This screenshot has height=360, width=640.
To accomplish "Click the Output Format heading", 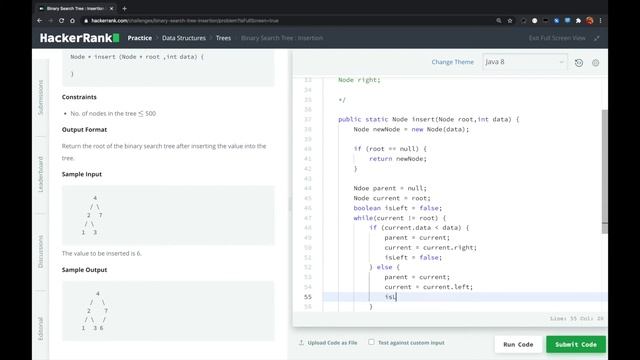I will tap(84, 130).
